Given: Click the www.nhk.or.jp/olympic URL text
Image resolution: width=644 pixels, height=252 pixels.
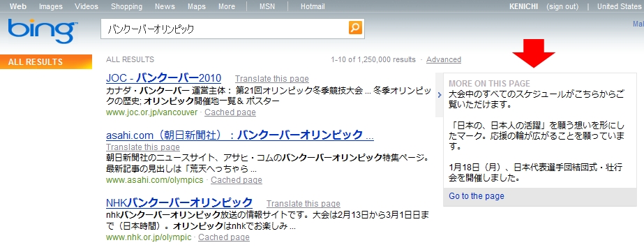Looking at the screenshot, I should 149,237.
